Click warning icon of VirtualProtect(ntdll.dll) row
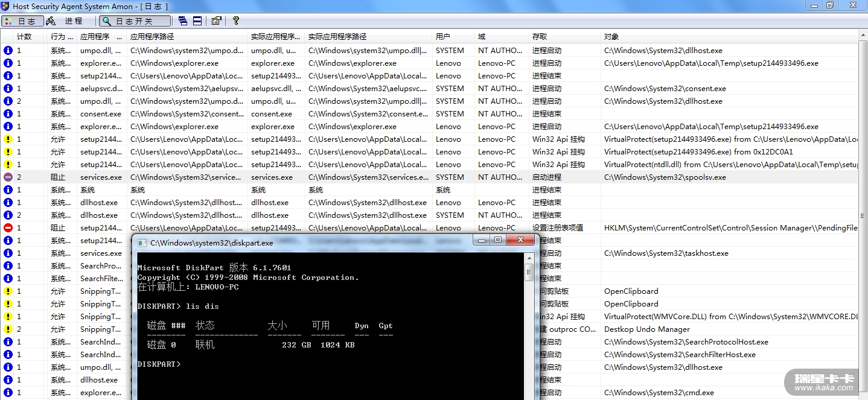The image size is (868, 400). 7,165
